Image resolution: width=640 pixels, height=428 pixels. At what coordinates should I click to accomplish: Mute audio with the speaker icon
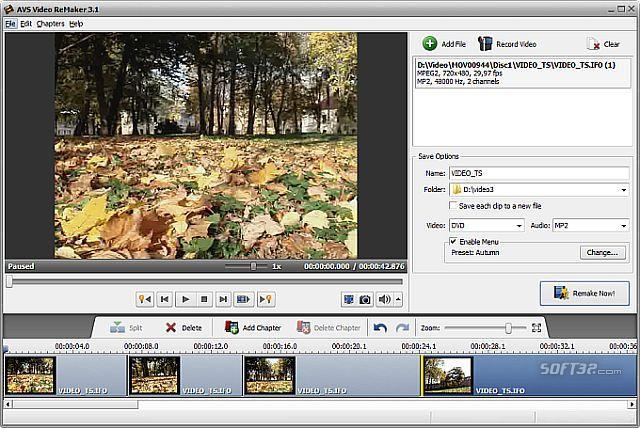tap(385, 299)
